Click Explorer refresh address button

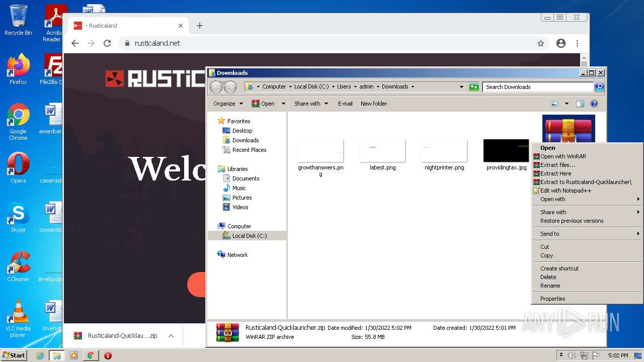[x=474, y=87]
